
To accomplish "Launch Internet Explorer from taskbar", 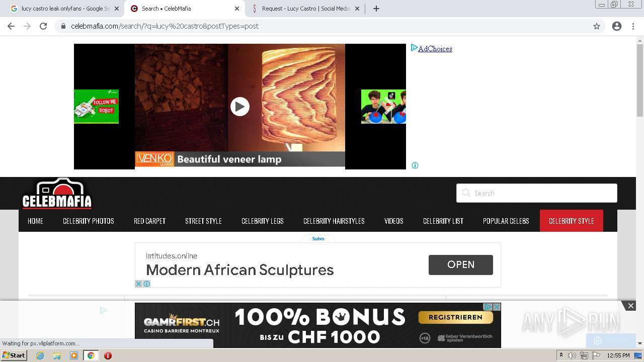I will [40, 355].
